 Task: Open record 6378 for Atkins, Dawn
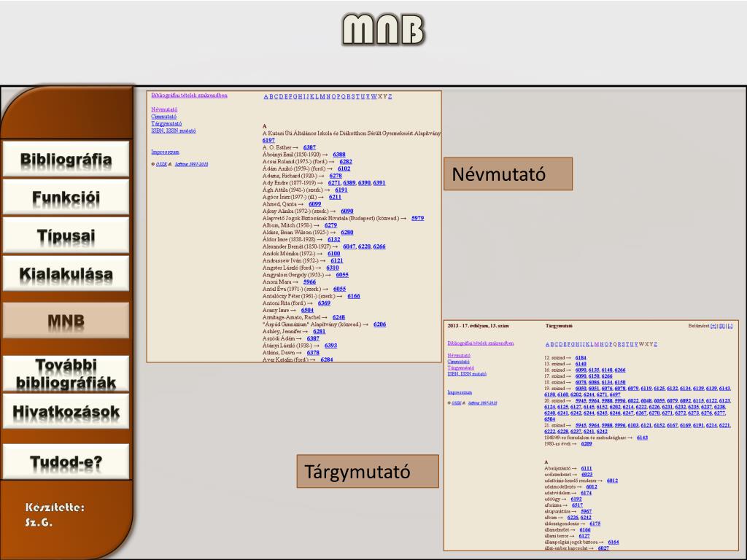312,353
